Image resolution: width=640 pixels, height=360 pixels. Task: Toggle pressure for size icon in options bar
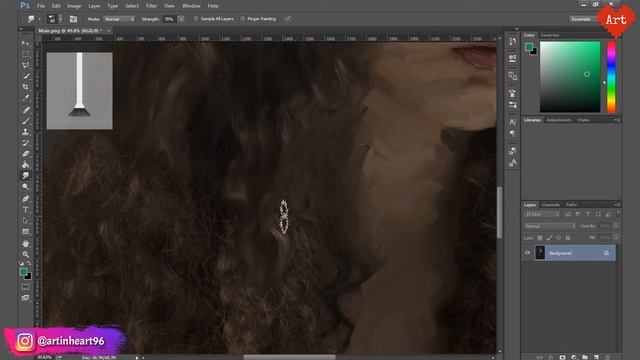(x=288, y=19)
